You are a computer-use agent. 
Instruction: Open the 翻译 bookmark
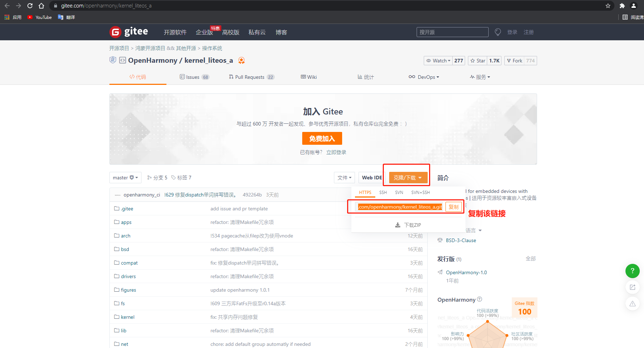click(66, 17)
